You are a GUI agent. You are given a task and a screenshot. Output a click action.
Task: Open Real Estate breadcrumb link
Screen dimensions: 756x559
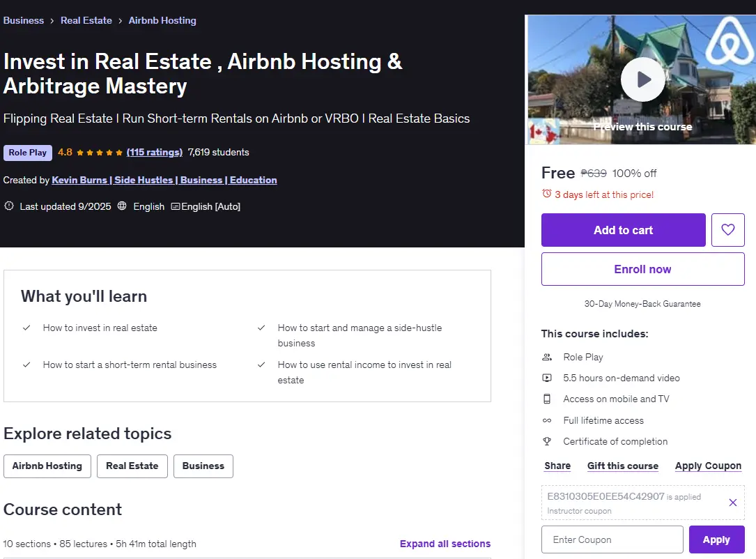click(86, 20)
